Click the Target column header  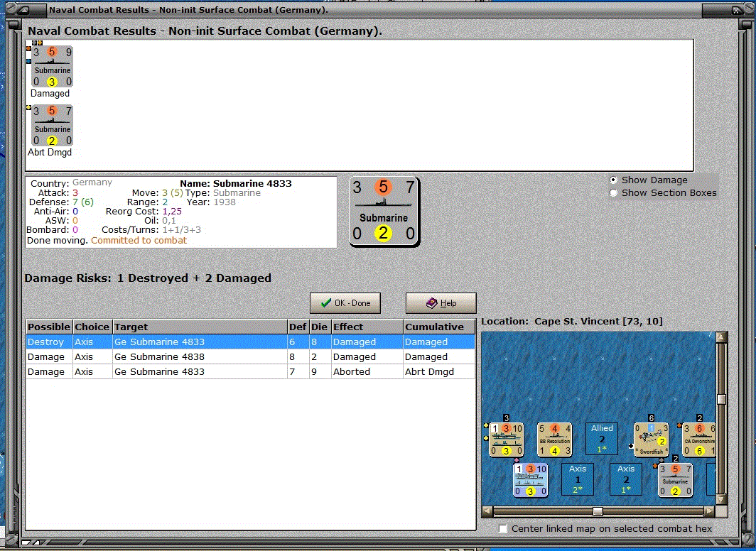tap(200, 327)
